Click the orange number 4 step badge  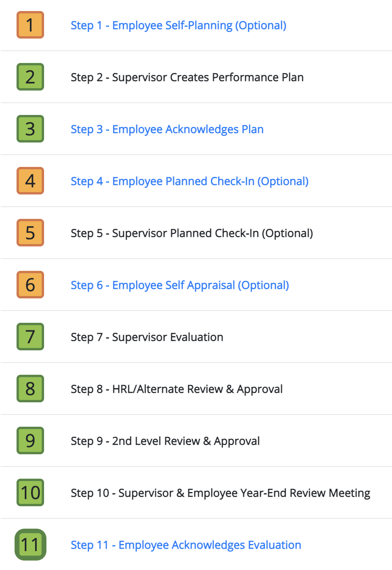(x=30, y=181)
